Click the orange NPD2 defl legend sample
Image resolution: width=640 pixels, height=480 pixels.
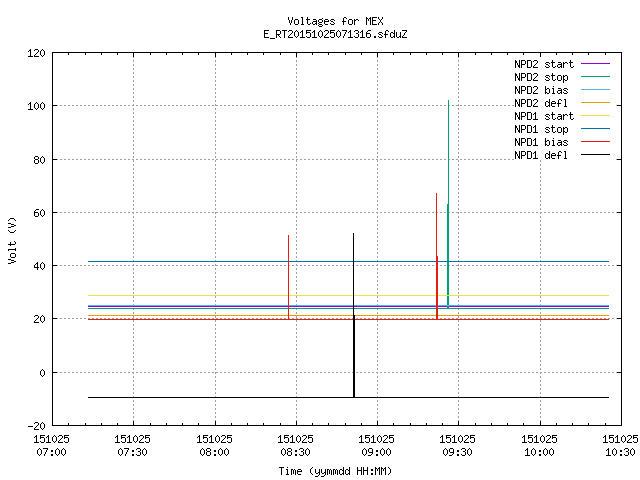click(595, 103)
